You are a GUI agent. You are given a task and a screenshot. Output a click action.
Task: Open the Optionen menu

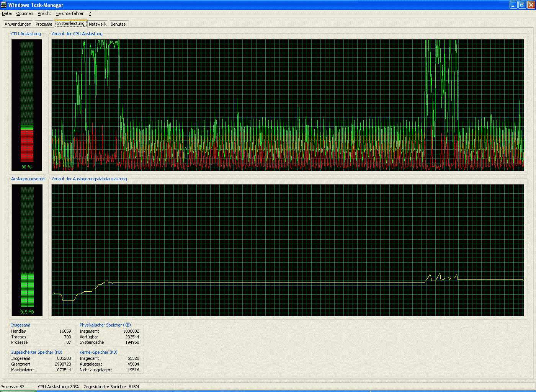click(25, 13)
